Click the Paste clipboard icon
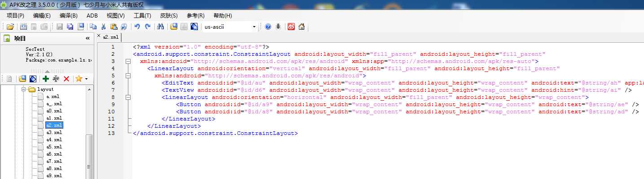Viewport: 644px width, 179px height. pyautogui.click(x=114, y=27)
